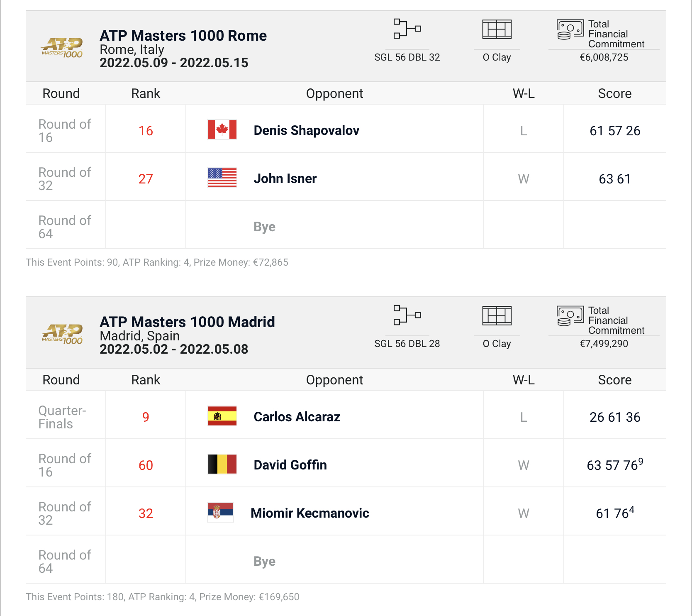Open the ATP Masters 1000 Rome tournament title

click(183, 36)
